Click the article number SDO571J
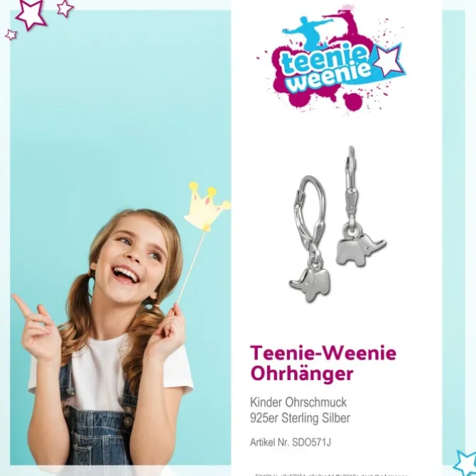The height and width of the screenshot is (476, 476). click(311, 443)
